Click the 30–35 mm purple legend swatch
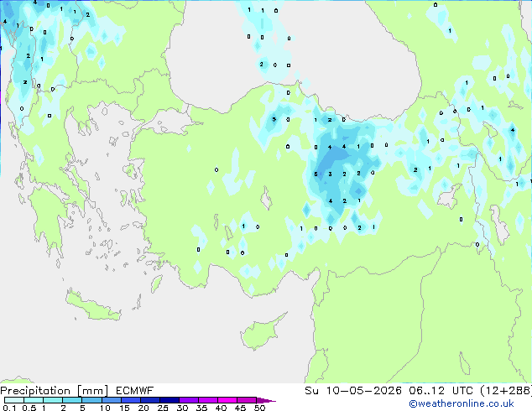This screenshot has height=411, width=532. point(189,400)
